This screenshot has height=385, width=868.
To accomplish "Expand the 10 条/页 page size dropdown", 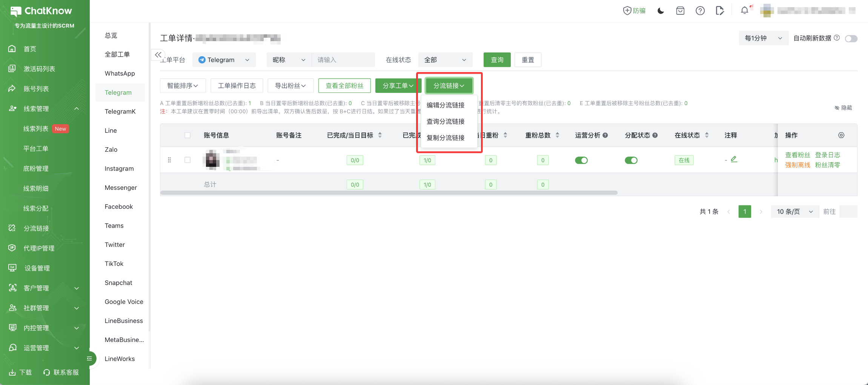I will (x=794, y=212).
